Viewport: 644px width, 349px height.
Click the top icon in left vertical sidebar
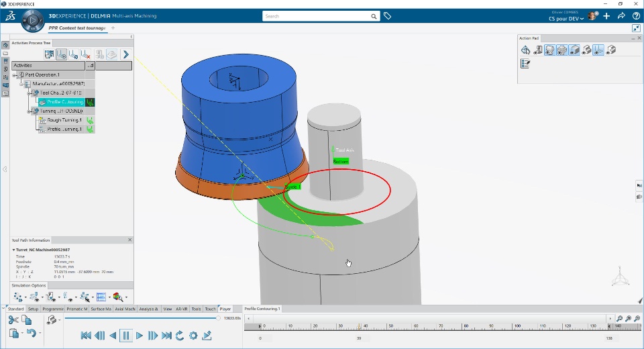pyautogui.click(x=5, y=45)
